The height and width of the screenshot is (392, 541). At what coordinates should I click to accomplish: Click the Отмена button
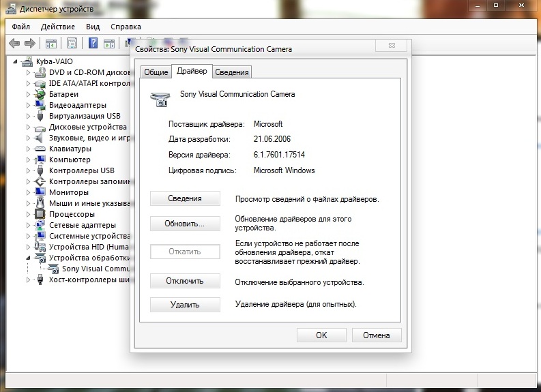377,335
